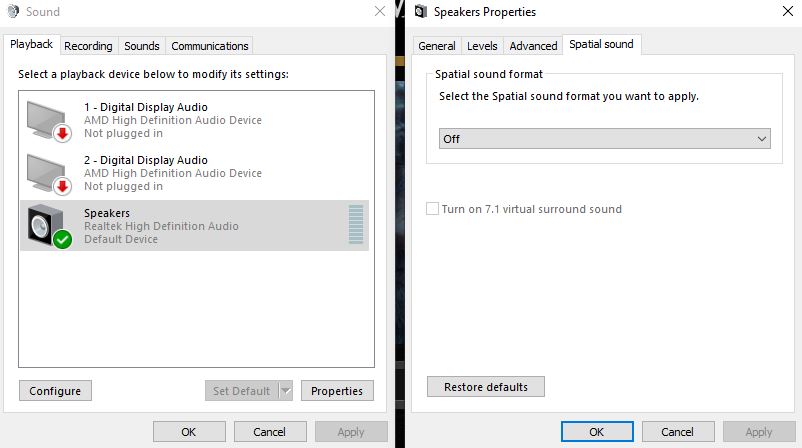802x448 pixels.
Task: Open the Sounds tab
Action: click(142, 46)
